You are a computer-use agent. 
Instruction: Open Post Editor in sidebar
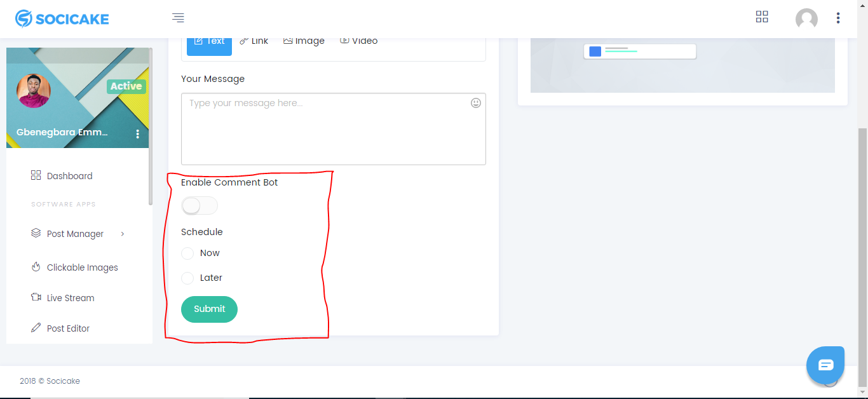tap(68, 328)
